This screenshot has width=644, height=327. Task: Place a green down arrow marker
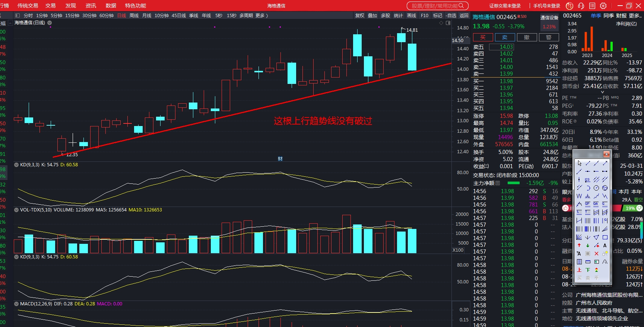(588, 245)
